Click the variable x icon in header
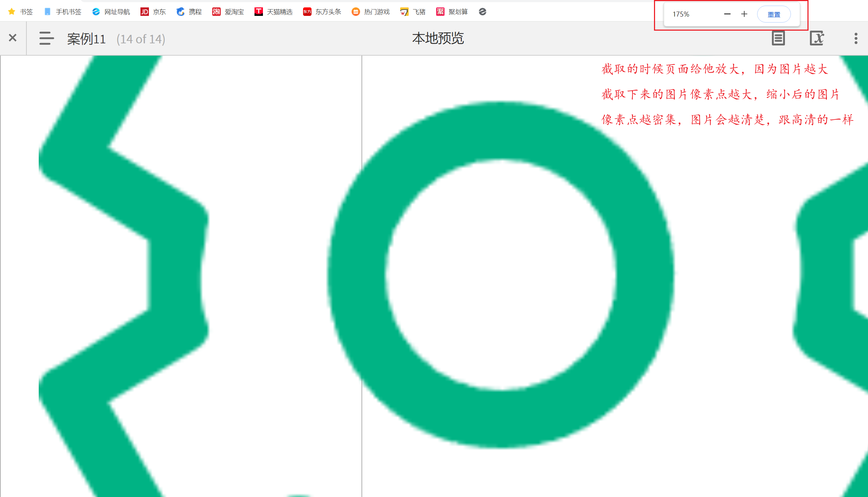The height and width of the screenshot is (497, 868). tap(817, 38)
